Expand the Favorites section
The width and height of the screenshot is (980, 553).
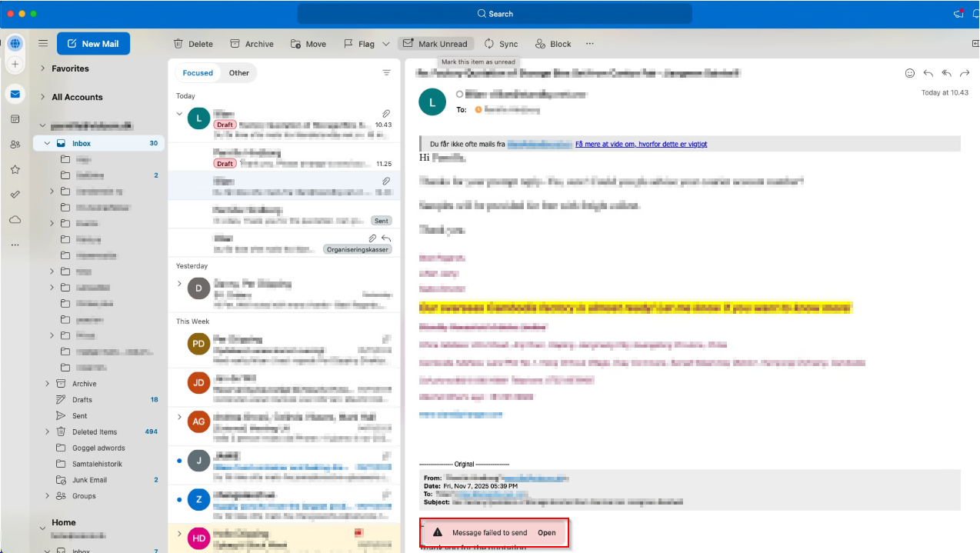(x=42, y=68)
